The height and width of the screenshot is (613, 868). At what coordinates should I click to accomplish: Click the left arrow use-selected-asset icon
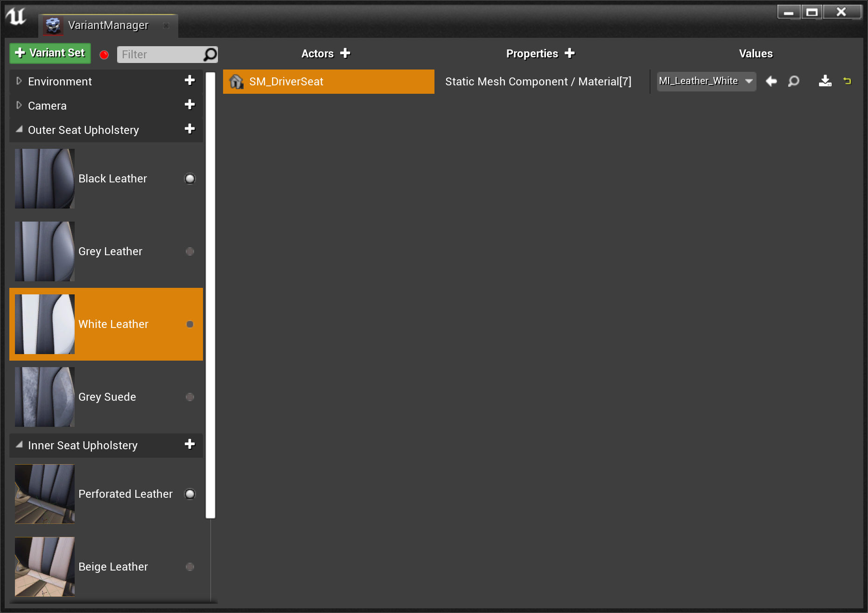[771, 81]
